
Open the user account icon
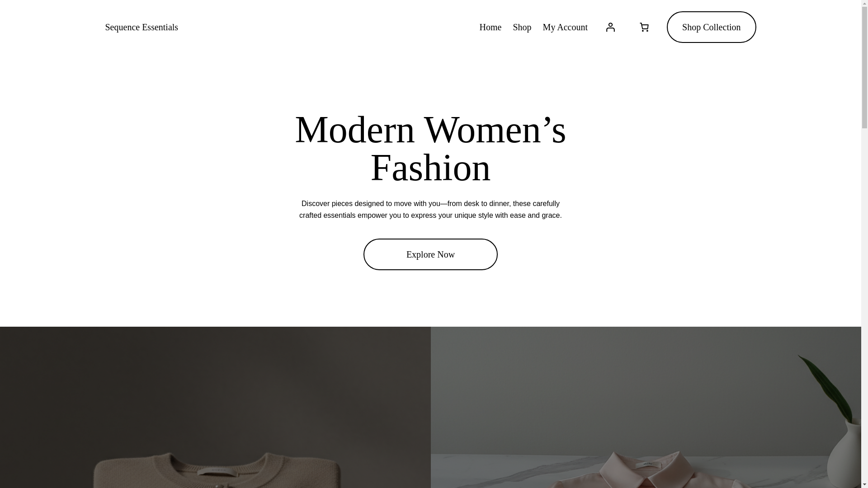pos(610,27)
